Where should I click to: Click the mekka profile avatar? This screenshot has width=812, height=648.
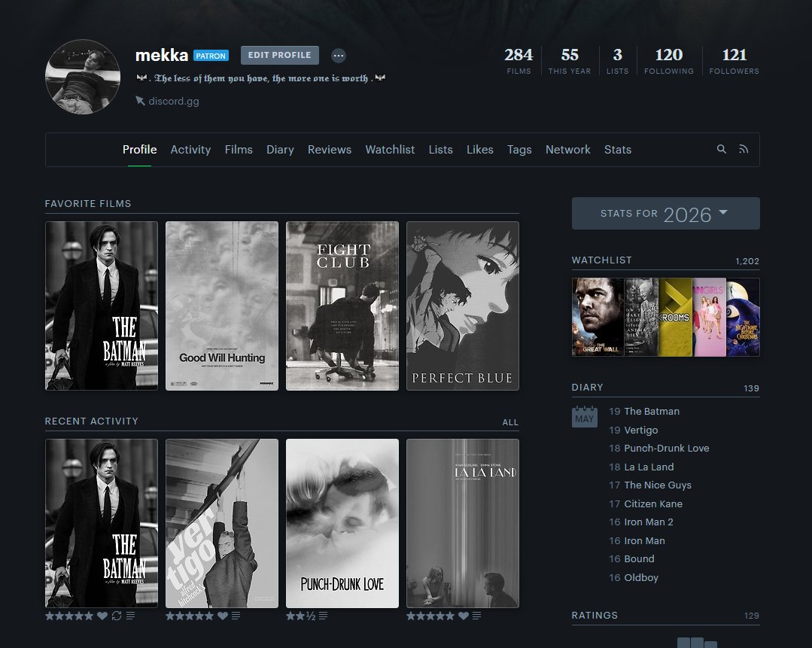coord(83,77)
